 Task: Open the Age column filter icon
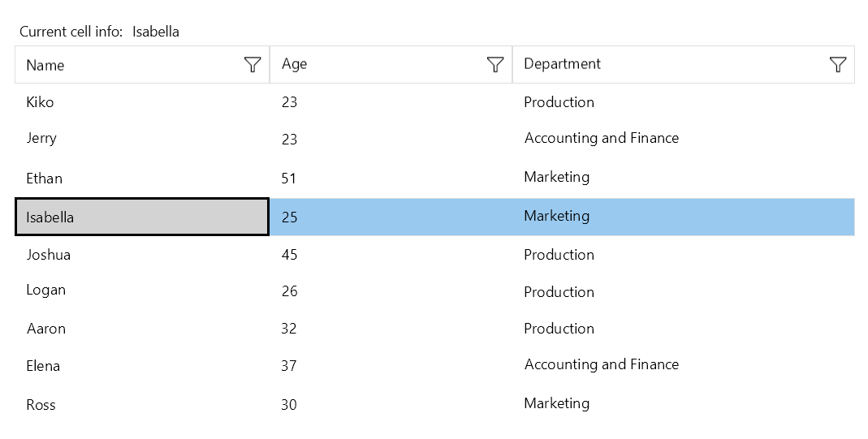tap(494, 65)
